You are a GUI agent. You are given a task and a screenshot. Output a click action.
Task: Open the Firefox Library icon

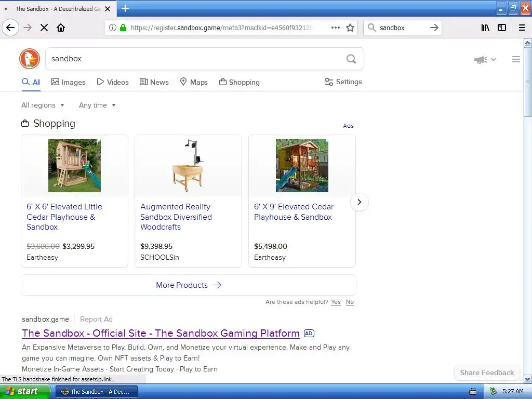pyautogui.click(x=485, y=28)
